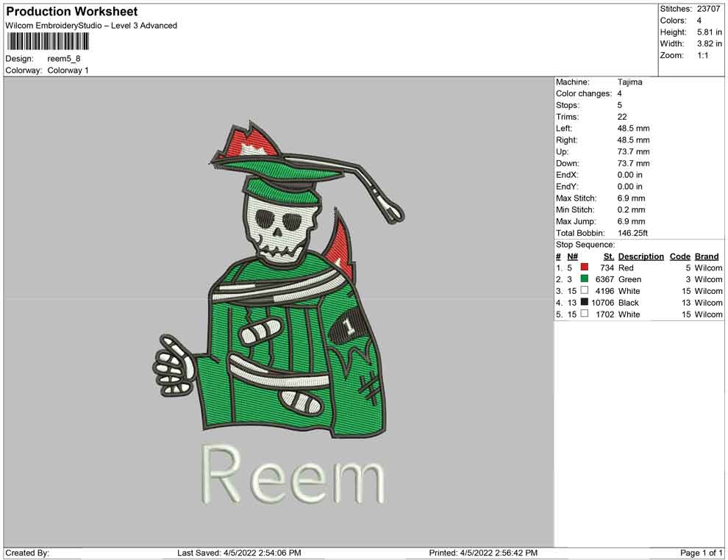This screenshot has height=560, width=728.
Task: Click the black color swatch in row 4
Action: point(585,303)
